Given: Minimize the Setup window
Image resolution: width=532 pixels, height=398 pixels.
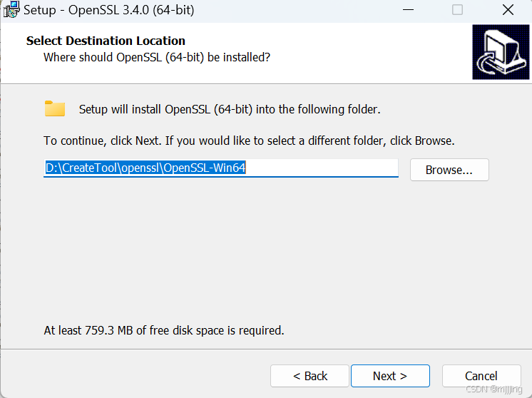Looking at the screenshot, I should click(408, 10).
